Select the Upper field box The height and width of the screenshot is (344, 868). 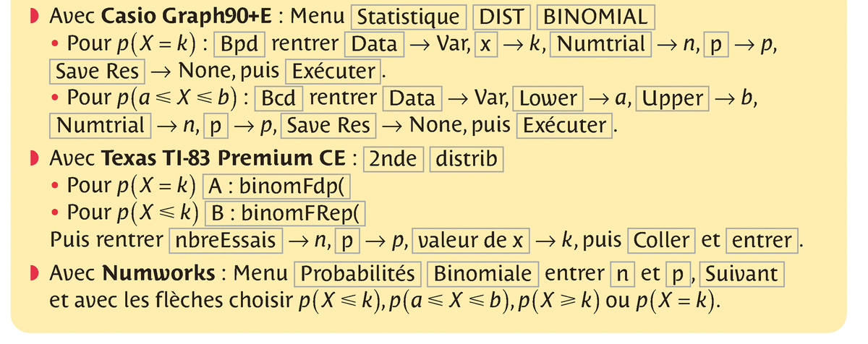pos(672,98)
